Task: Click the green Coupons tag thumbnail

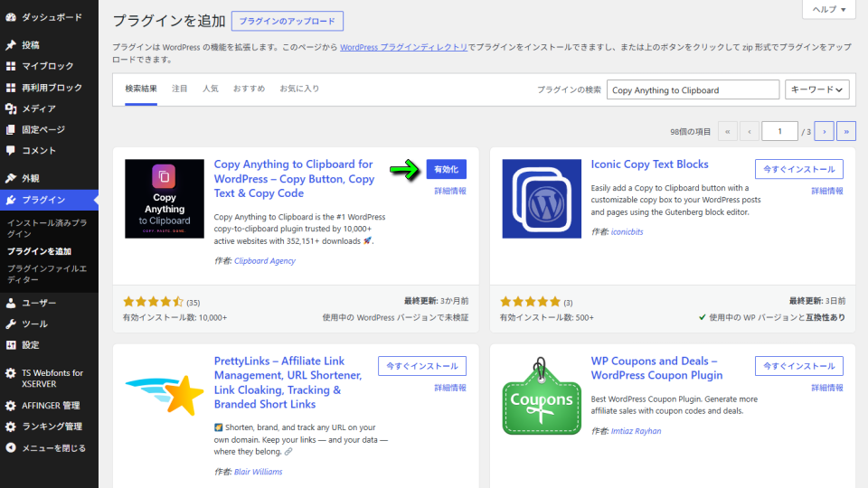Action: click(542, 396)
